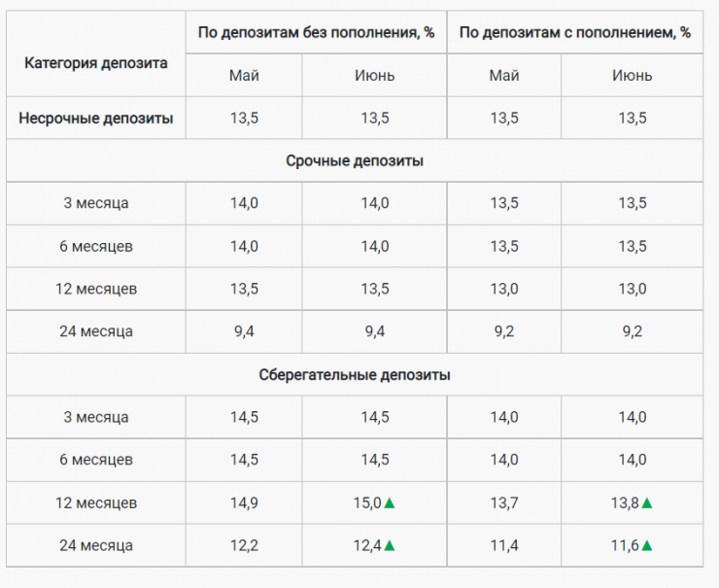
Task: Select 'Июнь' under deposits with replenishment
Action: coord(633,76)
